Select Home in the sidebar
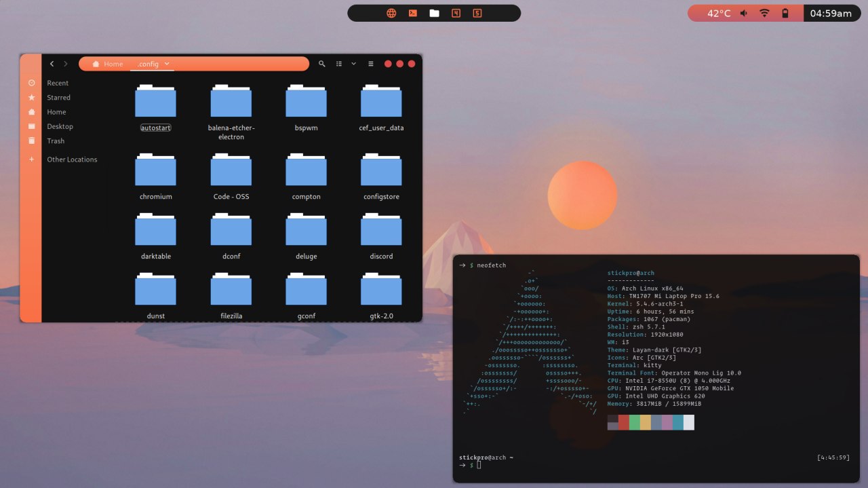 56,112
